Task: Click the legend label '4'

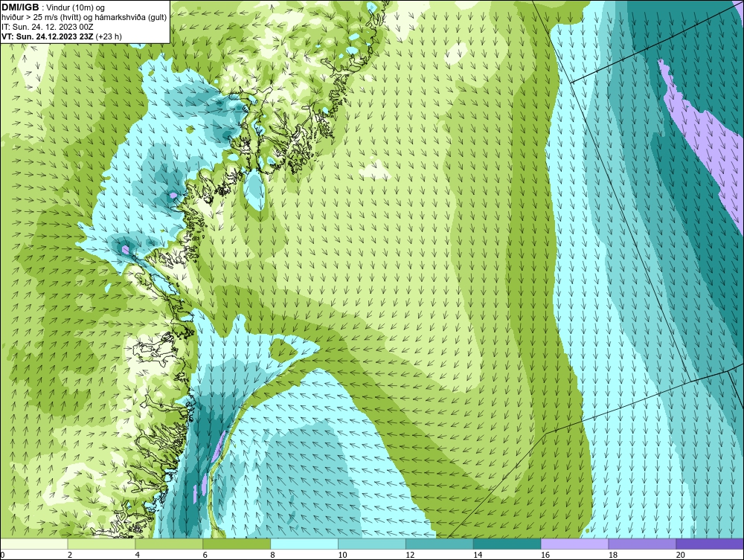Action: [138, 555]
